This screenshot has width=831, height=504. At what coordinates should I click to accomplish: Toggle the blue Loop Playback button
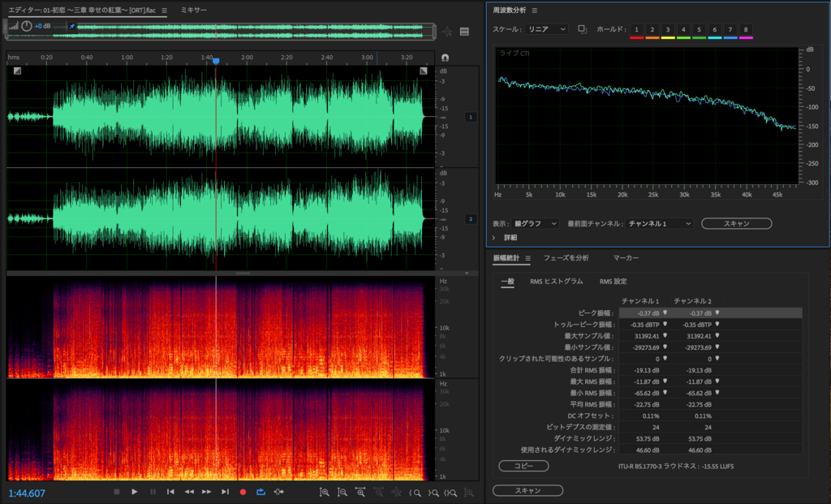[x=260, y=492]
